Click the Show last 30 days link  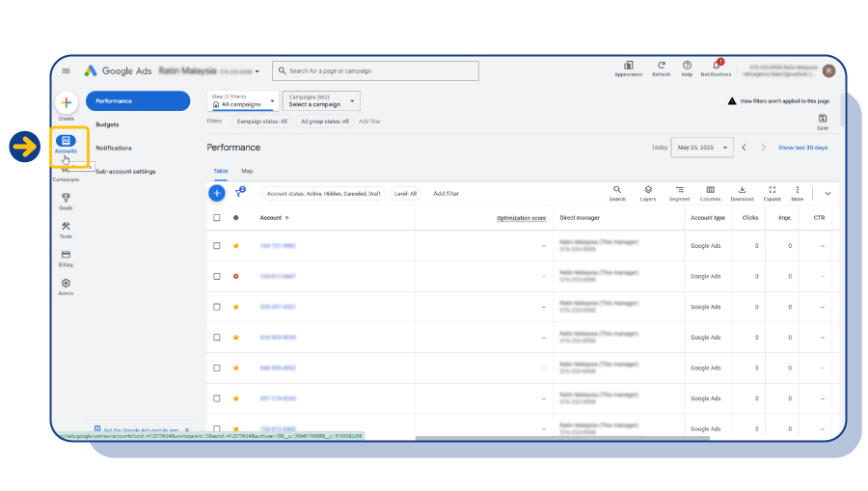[x=802, y=148]
